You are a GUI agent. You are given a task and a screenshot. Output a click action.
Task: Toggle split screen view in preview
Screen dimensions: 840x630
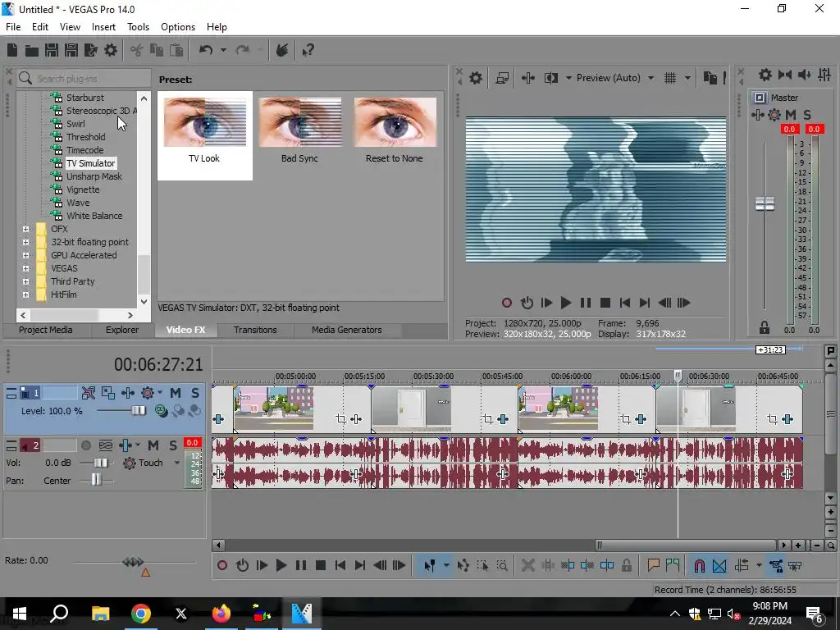(x=550, y=78)
